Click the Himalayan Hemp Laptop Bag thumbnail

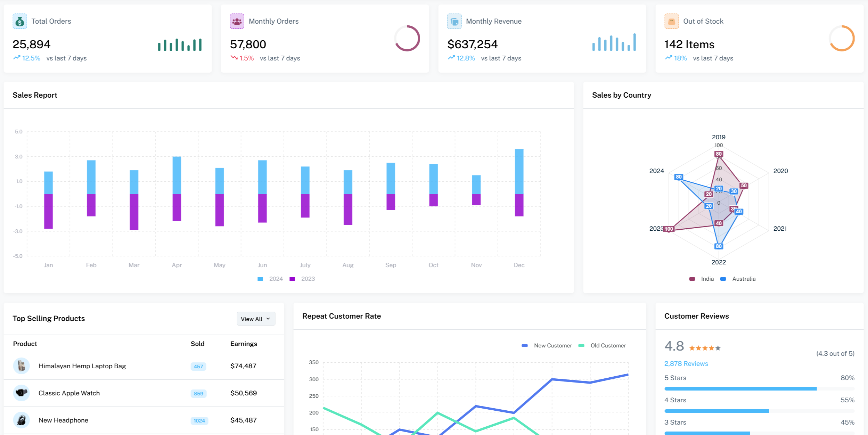[21, 366]
